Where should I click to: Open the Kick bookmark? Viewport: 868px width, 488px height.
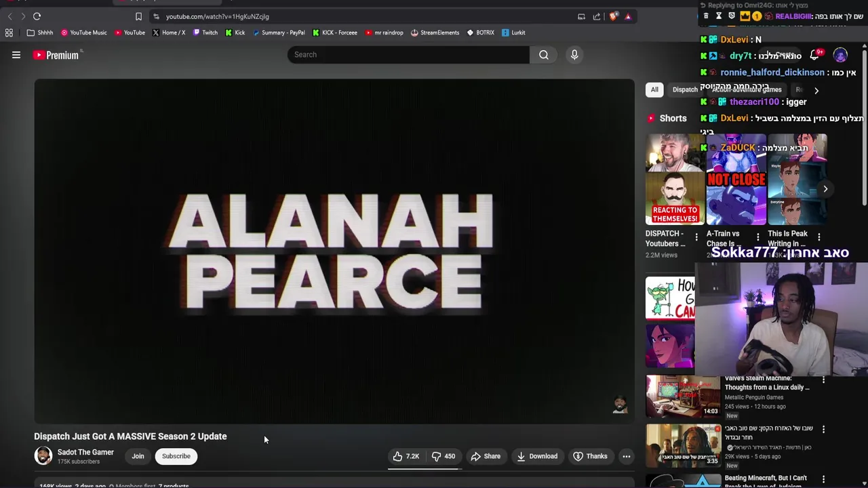click(235, 33)
